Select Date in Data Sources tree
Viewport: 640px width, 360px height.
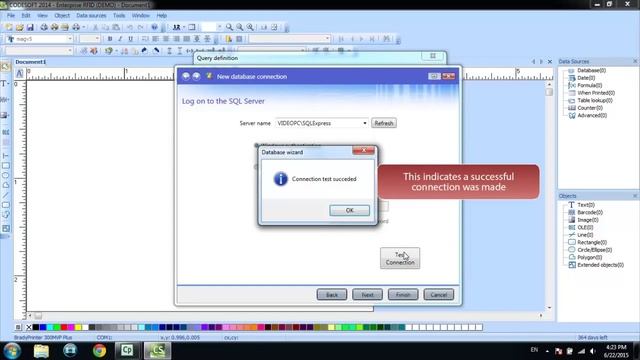click(586, 78)
